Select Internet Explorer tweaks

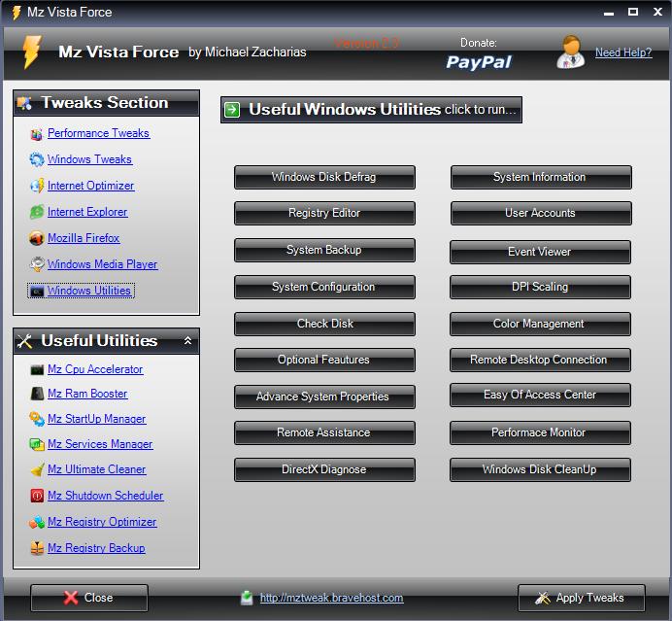pyautogui.click(x=87, y=212)
